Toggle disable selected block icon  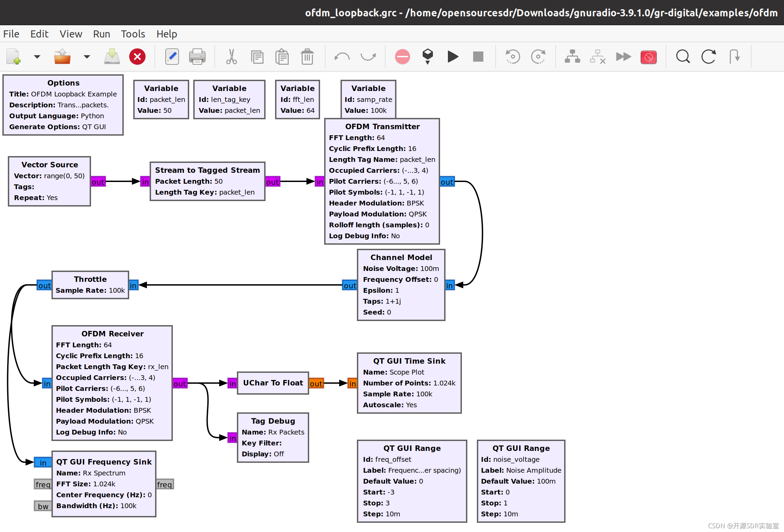pos(598,57)
